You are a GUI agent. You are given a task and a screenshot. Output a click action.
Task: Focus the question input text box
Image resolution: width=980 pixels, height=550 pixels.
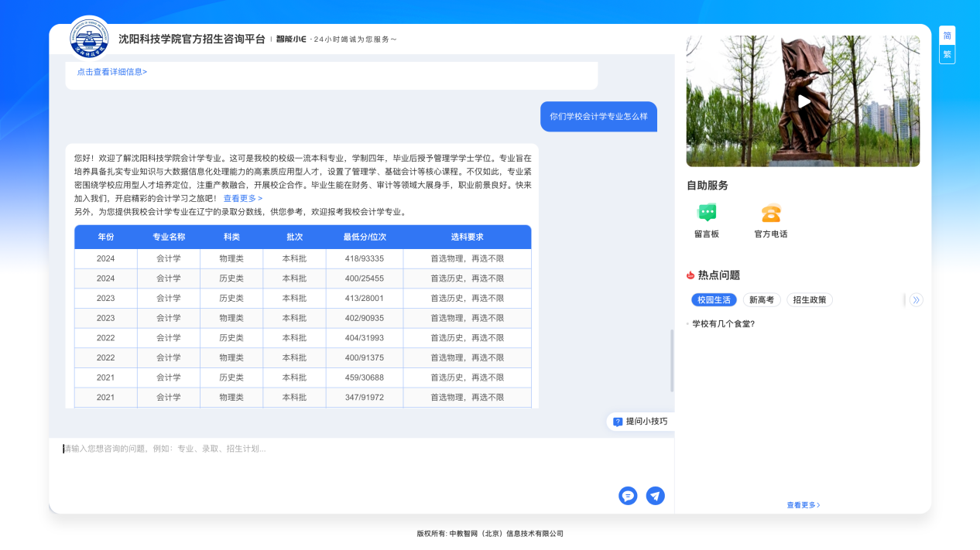pos(333,460)
